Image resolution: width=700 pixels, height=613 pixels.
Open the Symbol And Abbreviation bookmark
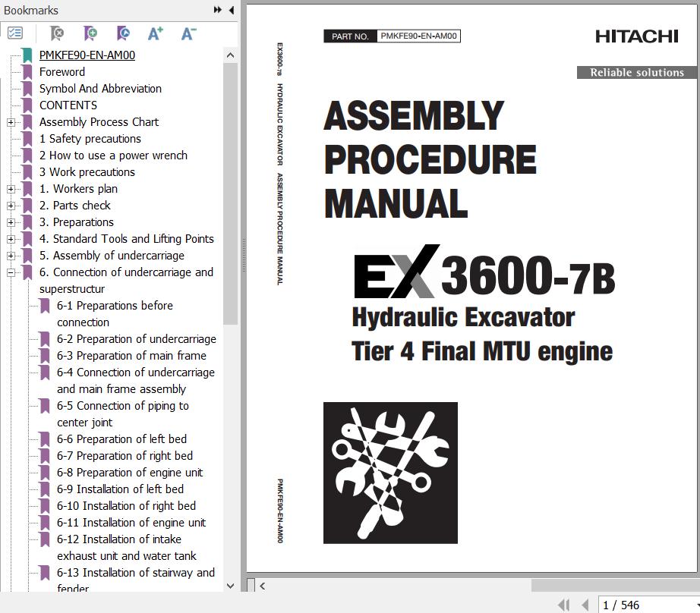tap(100, 89)
